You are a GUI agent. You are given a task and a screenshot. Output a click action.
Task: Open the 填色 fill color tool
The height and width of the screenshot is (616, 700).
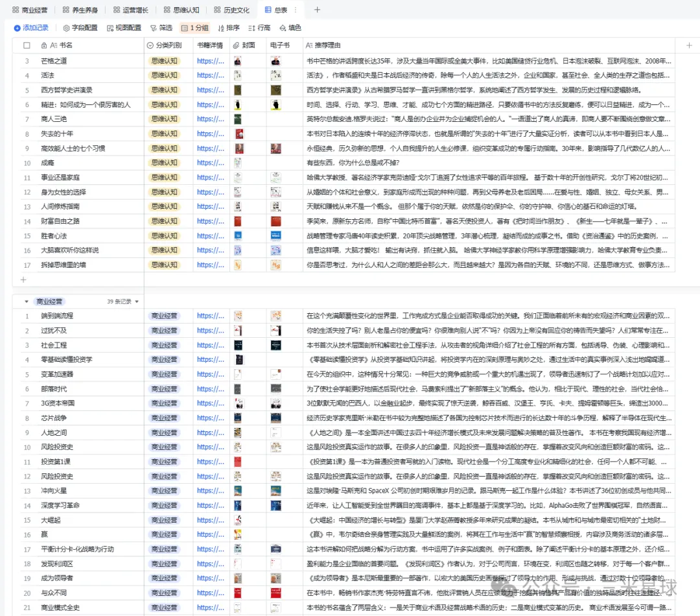click(x=290, y=28)
